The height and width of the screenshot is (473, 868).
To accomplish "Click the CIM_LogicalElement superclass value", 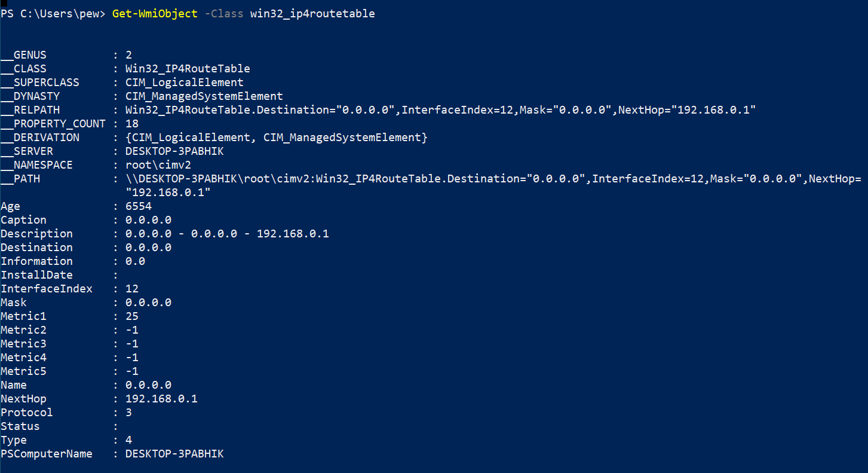I will click(x=185, y=83).
